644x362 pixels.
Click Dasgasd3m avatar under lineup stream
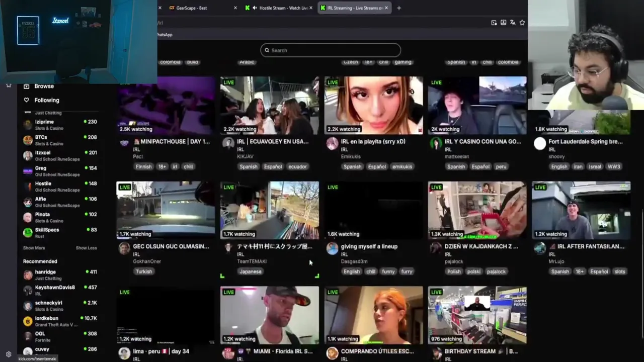(x=332, y=248)
